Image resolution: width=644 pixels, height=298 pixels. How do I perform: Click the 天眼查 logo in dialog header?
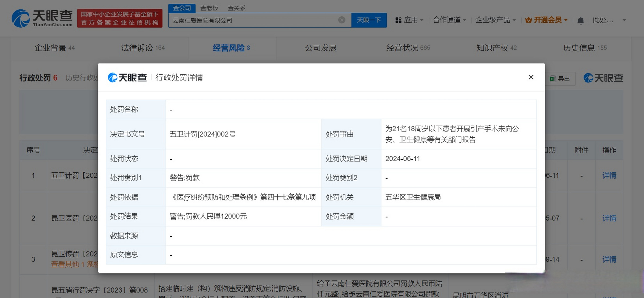pos(127,77)
